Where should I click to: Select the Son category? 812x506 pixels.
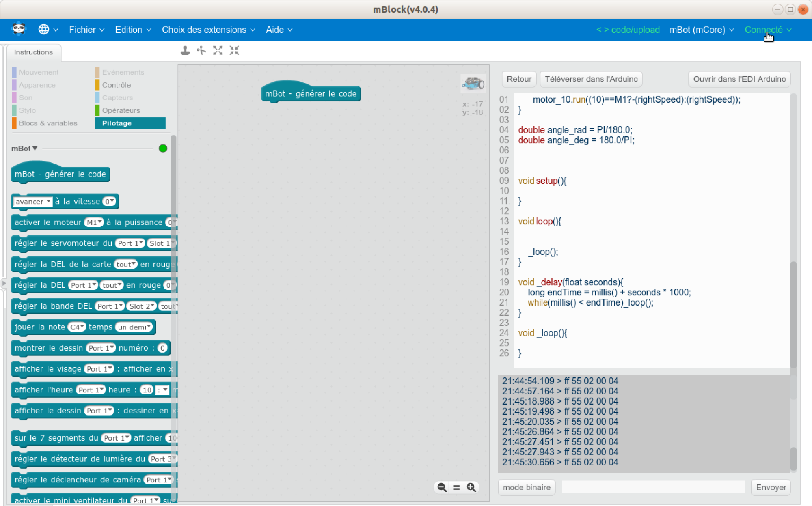(26, 97)
